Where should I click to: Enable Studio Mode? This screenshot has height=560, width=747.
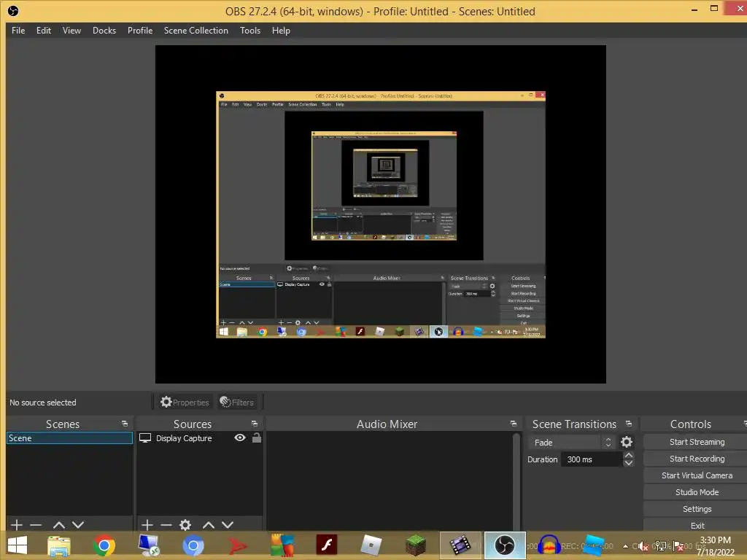coord(697,492)
